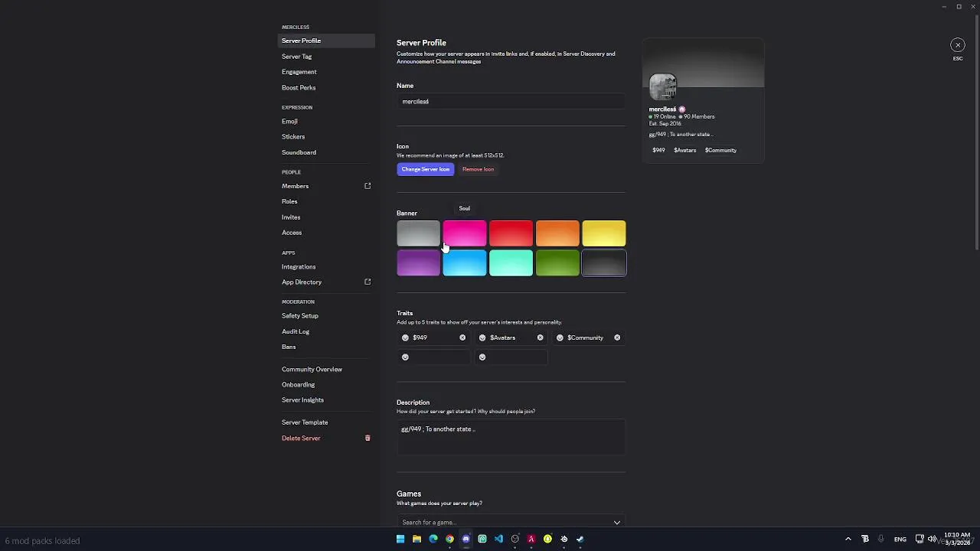980x551 pixels.
Task: Open the Server Profile settings page
Action: click(x=326, y=41)
